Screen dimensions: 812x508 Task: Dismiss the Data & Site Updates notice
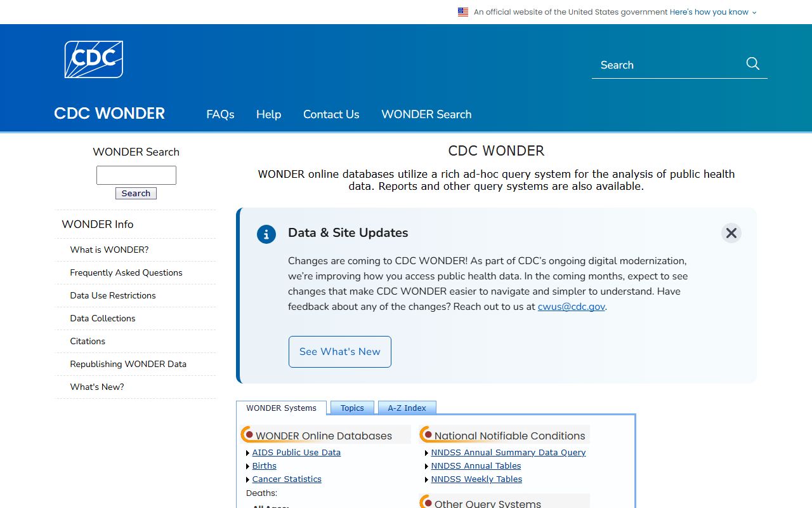point(731,233)
